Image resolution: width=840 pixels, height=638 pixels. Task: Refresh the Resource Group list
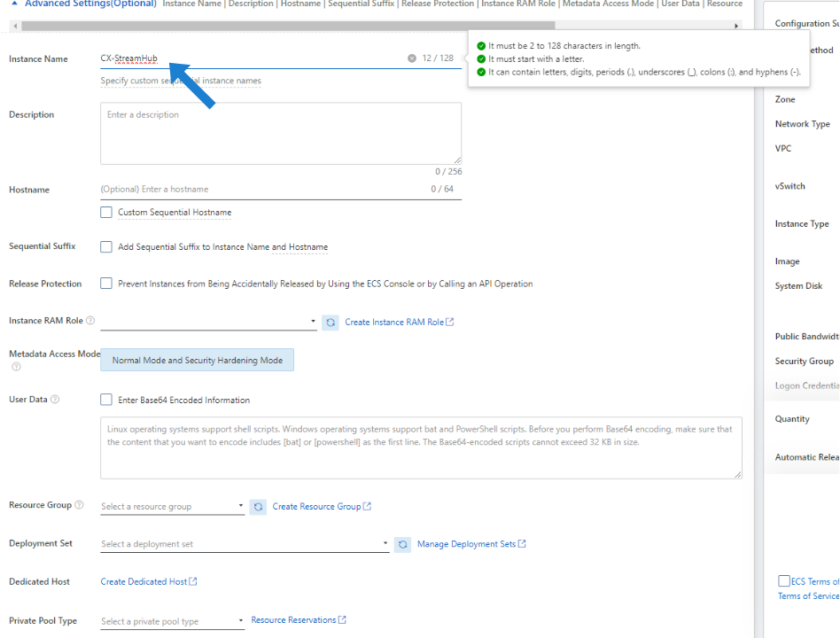click(x=258, y=507)
